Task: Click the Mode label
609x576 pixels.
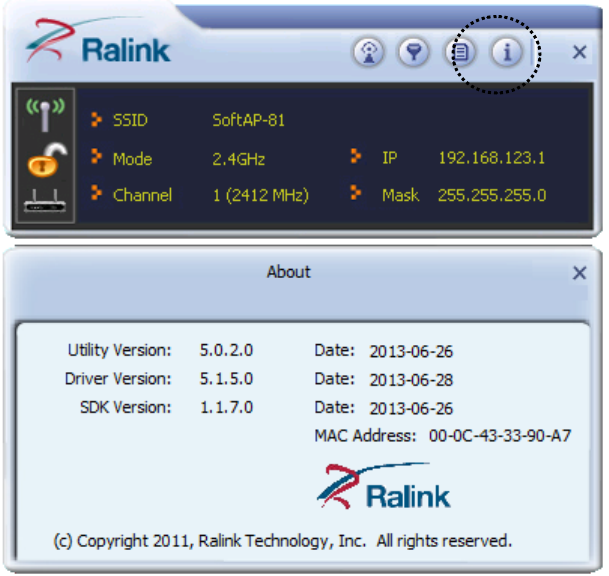Action: click(x=132, y=159)
